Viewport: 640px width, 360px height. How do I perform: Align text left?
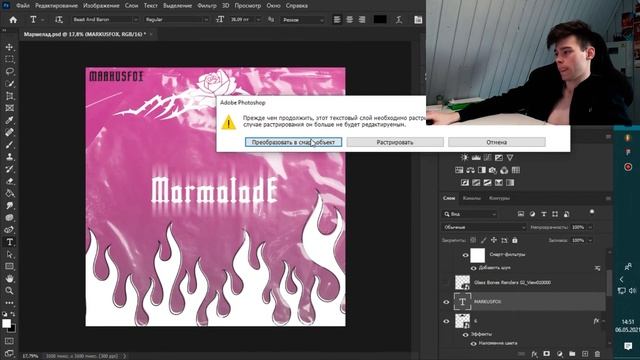pyautogui.click(x=337, y=20)
